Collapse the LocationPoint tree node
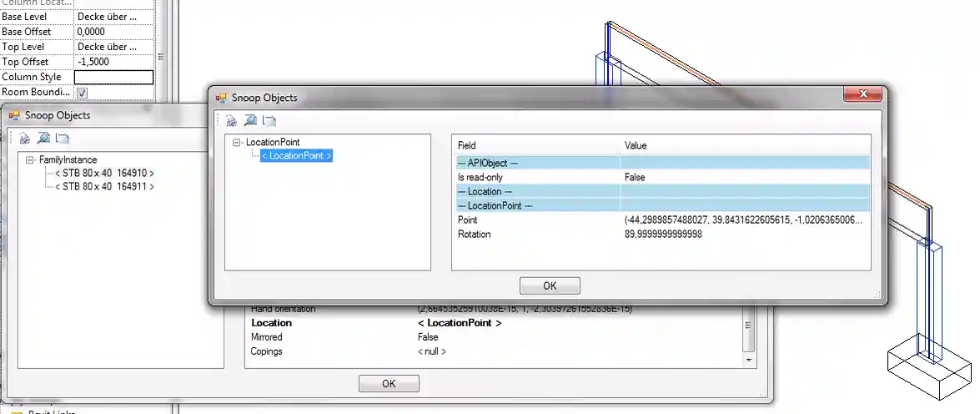Viewport: 980px width, 414px height. coord(238,143)
